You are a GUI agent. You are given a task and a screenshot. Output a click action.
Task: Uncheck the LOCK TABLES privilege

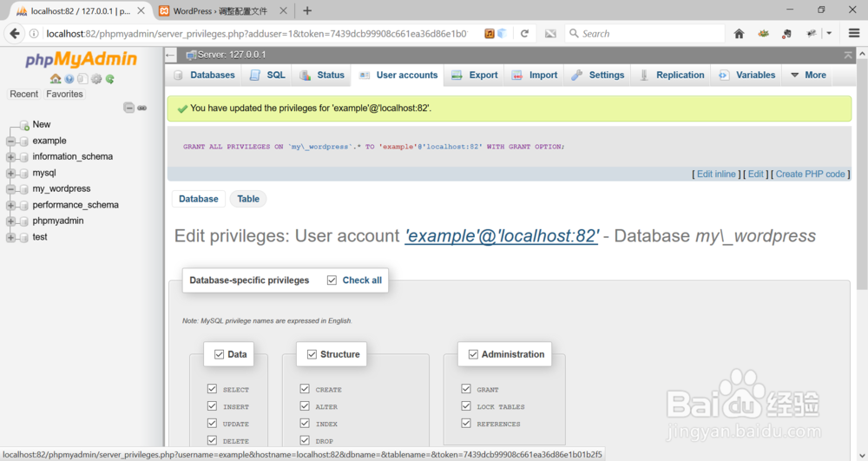click(x=466, y=406)
